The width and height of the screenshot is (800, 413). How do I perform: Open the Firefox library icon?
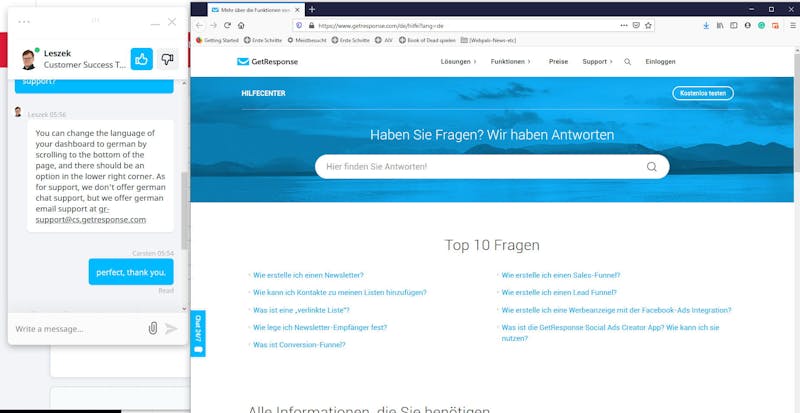pyautogui.click(x=720, y=25)
